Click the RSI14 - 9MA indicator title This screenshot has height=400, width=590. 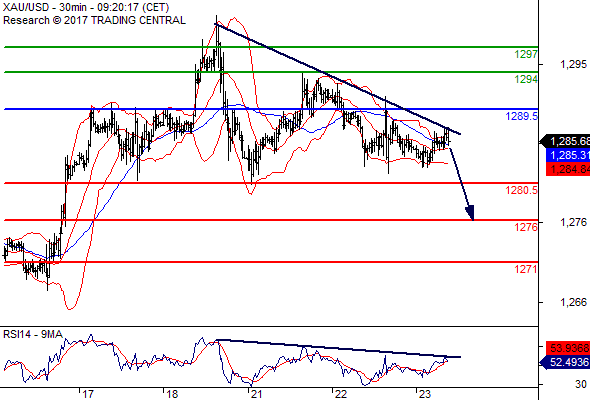(x=33, y=335)
